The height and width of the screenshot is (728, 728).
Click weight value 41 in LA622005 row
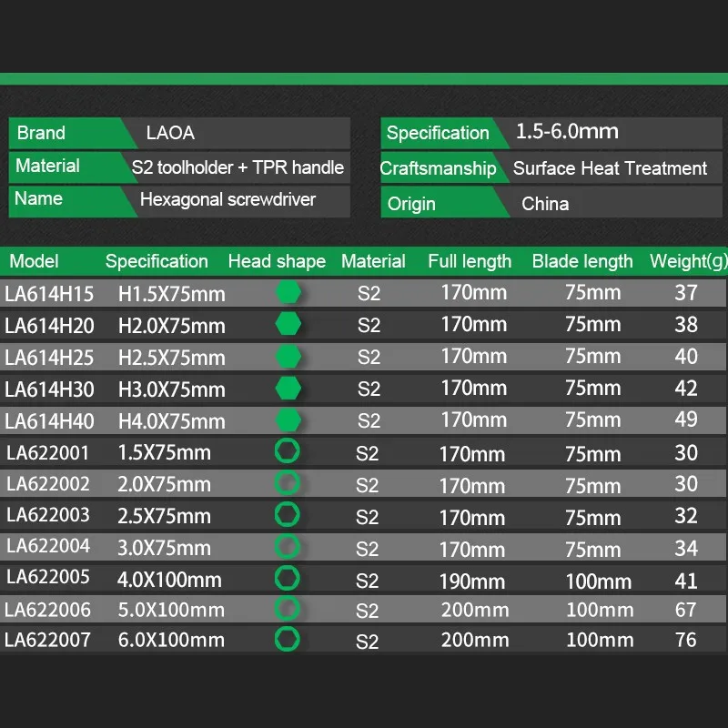(686, 581)
